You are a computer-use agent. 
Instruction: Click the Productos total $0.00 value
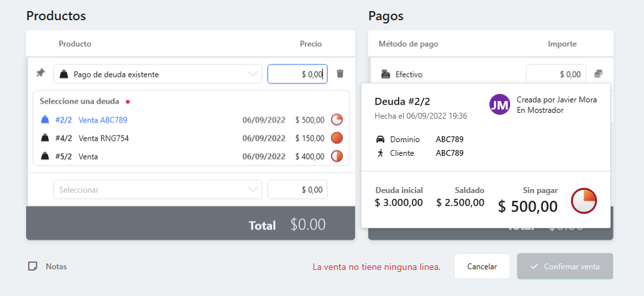[308, 224]
